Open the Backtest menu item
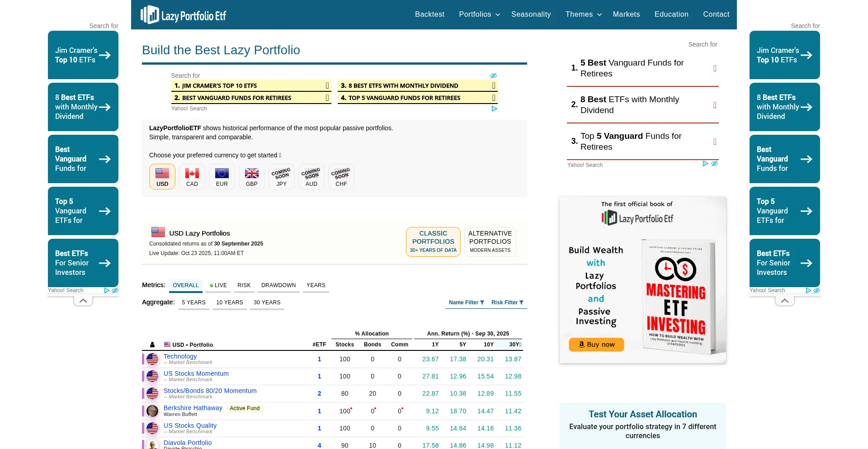868x449 pixels. pos(429,14)
